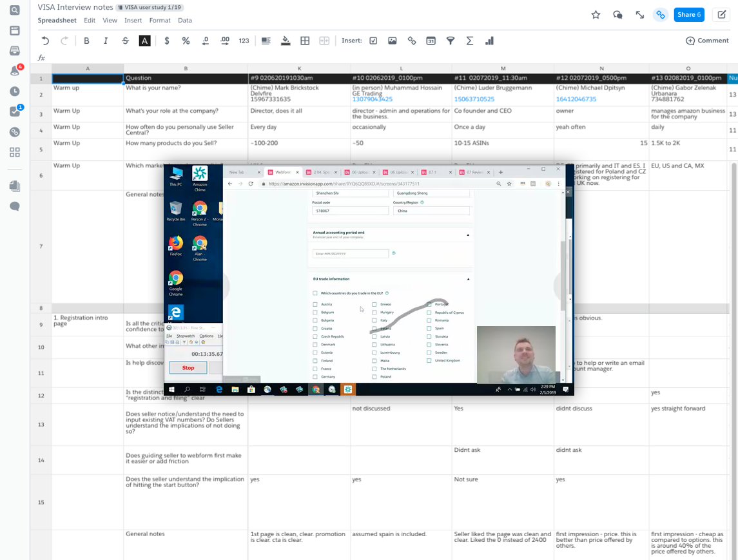This screenshot has width=738, height=560.
Task: Collapse the Annual accounting period end section
Action: pyautogui.click(x=468, y=235)
